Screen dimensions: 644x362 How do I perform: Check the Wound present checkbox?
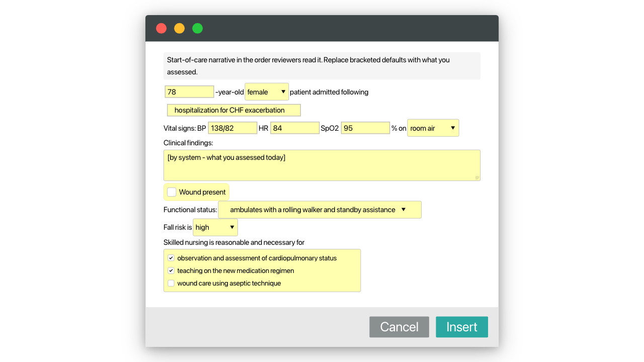(172, 192)
